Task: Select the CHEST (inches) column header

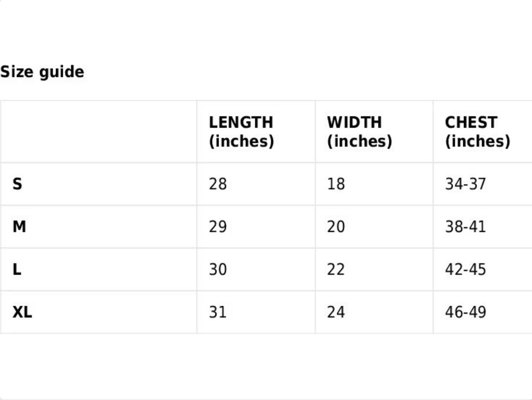Action: click(x=478, y=132)
